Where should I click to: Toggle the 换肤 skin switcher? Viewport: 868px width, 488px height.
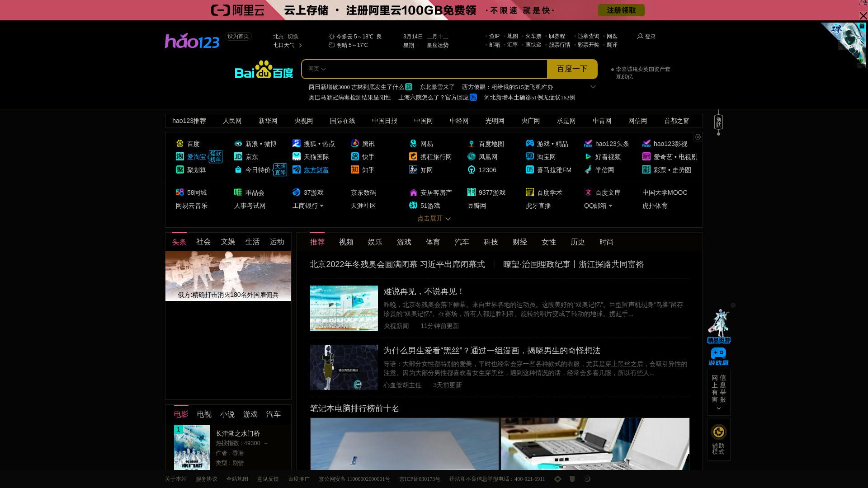(718, 122)
